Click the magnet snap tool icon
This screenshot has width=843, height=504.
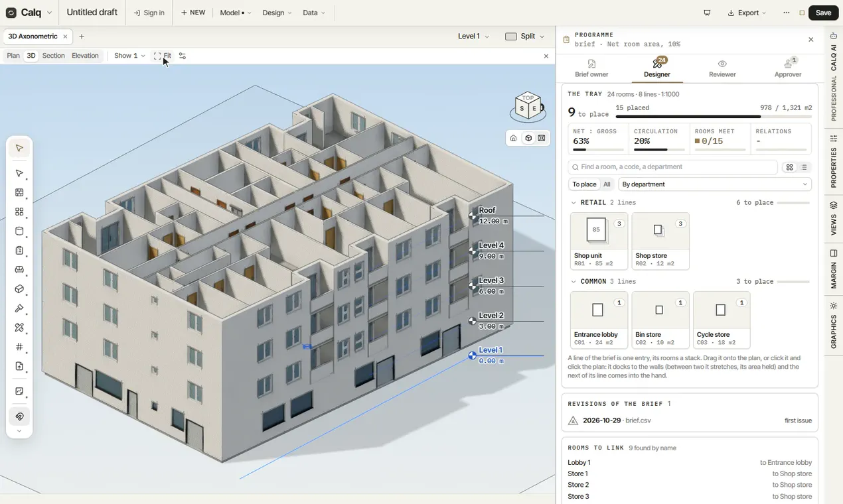(x=19, y=416)
